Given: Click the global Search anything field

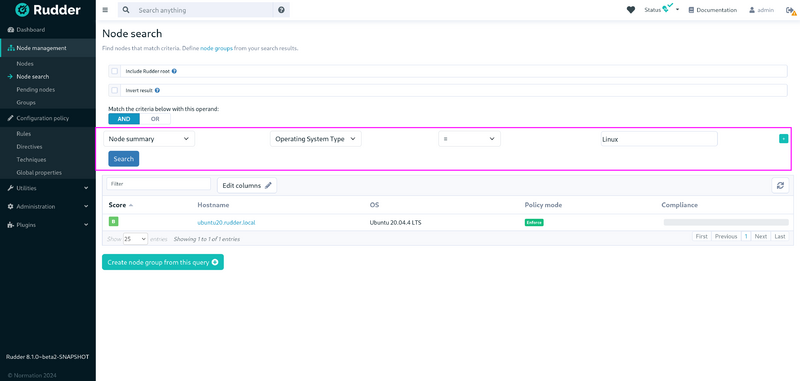Looking at the screenshot, I should 205,10.
